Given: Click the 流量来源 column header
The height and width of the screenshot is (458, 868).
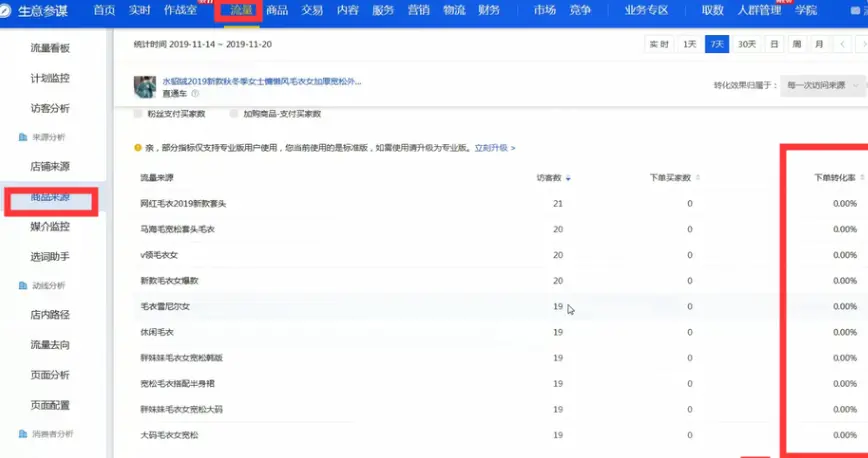Looking at the screenshot, I should coord(157,178).
